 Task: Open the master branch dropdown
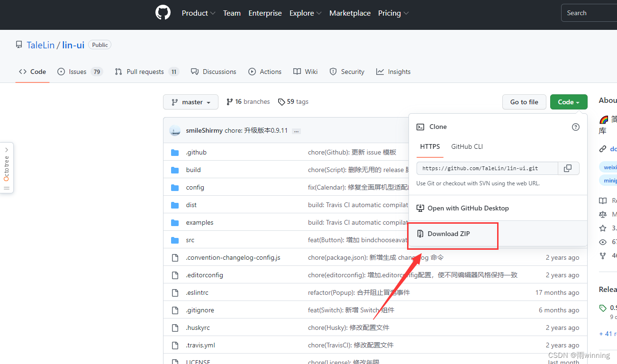pos(191,102)
